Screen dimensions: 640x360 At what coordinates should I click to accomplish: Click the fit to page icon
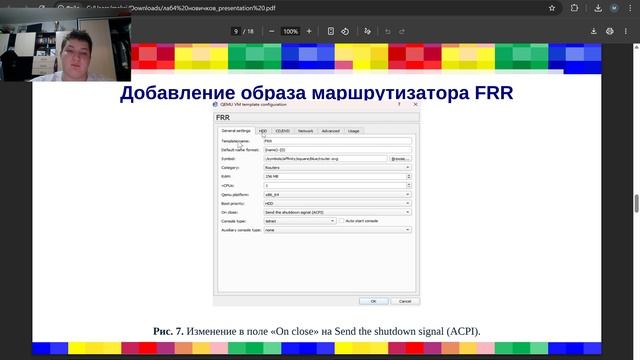pos(331,31)
